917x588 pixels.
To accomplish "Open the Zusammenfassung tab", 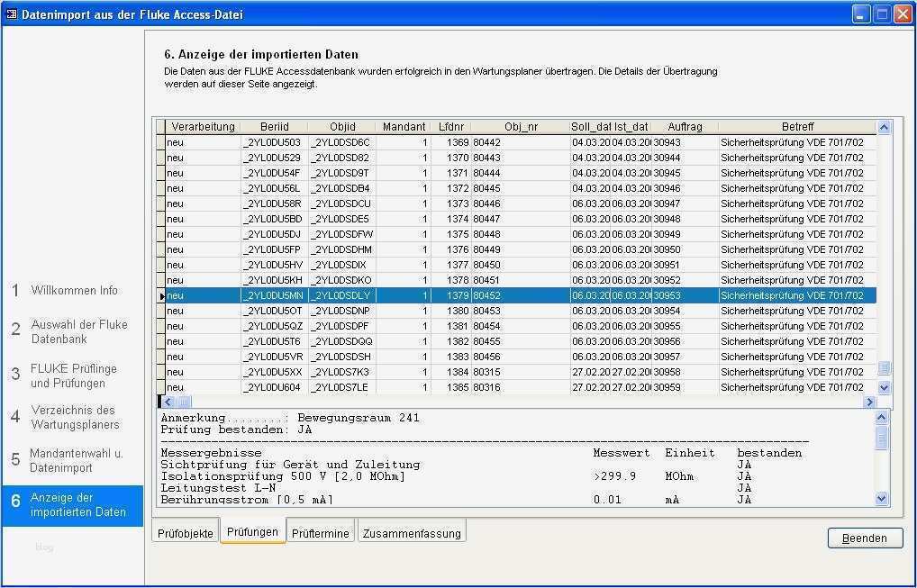I will (412, 533).
